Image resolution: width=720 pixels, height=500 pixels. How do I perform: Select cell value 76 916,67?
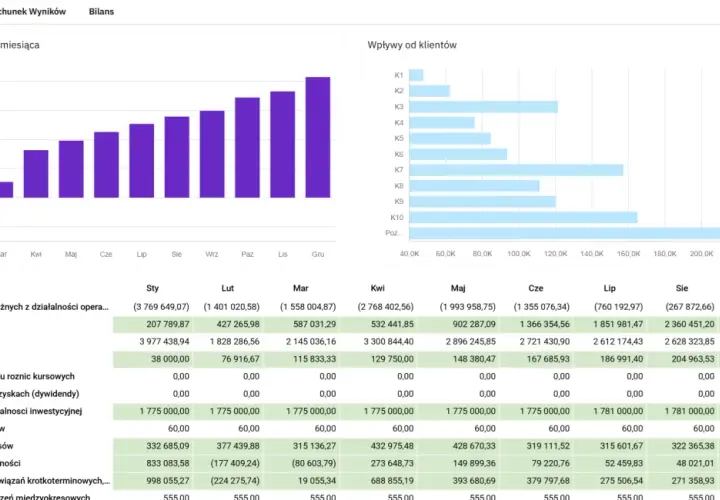(x=241, y=359)
